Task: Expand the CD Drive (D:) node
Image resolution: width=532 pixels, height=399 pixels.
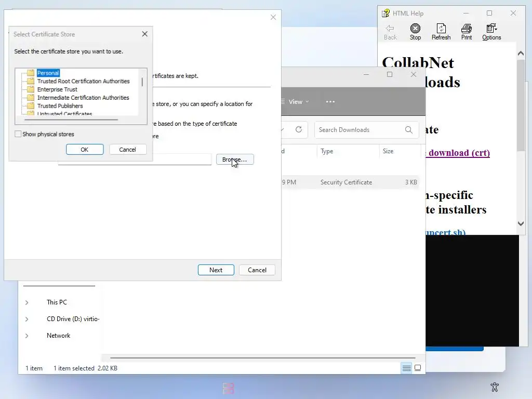Action: point(27,319)
